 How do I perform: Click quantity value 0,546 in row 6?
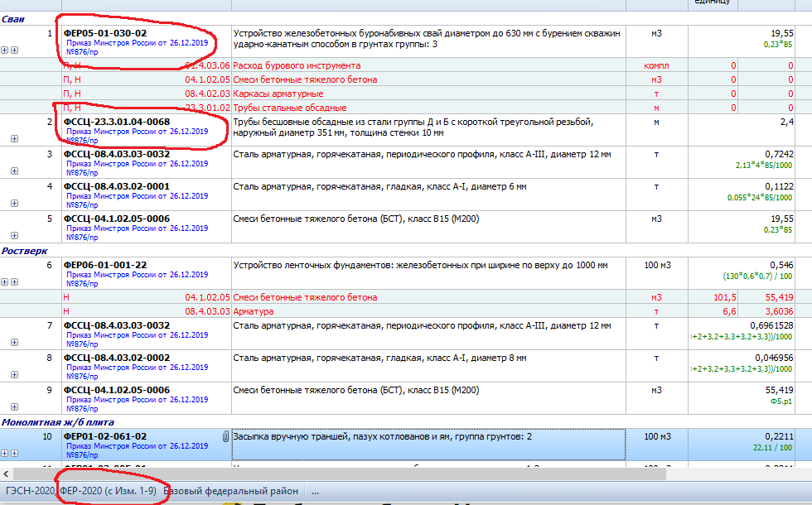781,265
